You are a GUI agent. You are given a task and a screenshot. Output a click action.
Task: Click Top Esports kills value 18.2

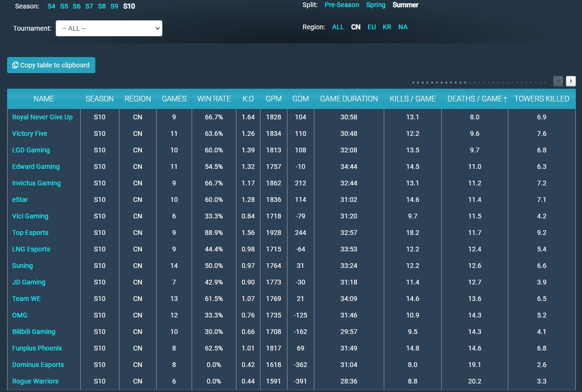tap(413, 233)
